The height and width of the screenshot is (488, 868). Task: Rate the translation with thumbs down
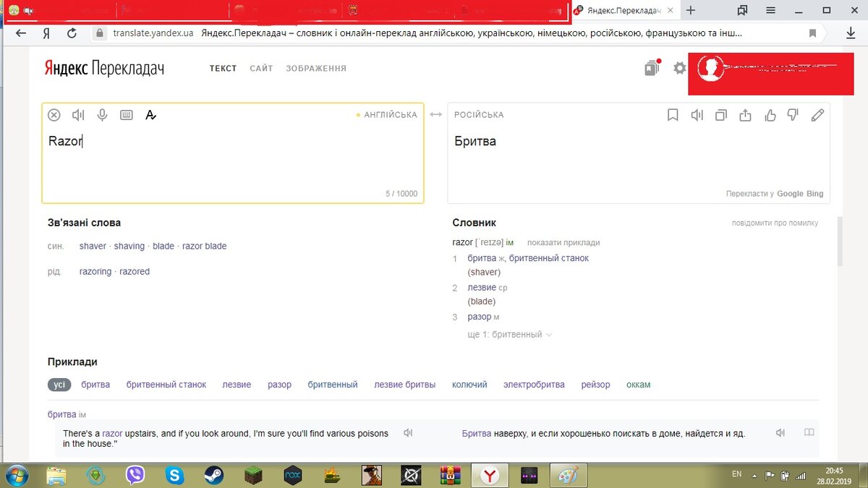(793, 114)
